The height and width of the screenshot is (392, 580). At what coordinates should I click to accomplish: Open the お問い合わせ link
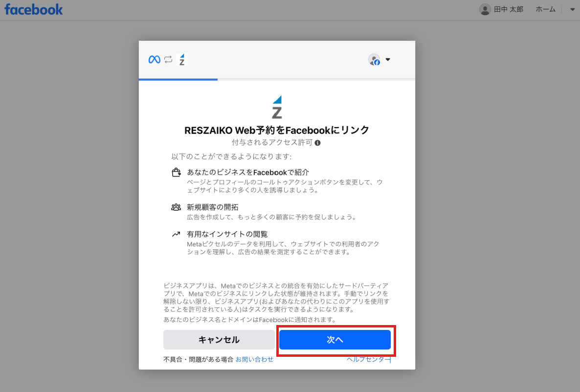254,359
